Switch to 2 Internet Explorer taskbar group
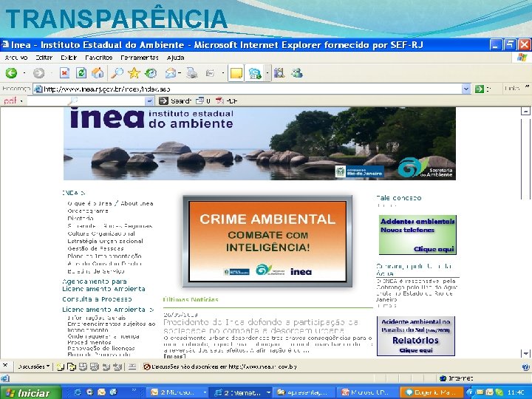 (x=242, y=392)
